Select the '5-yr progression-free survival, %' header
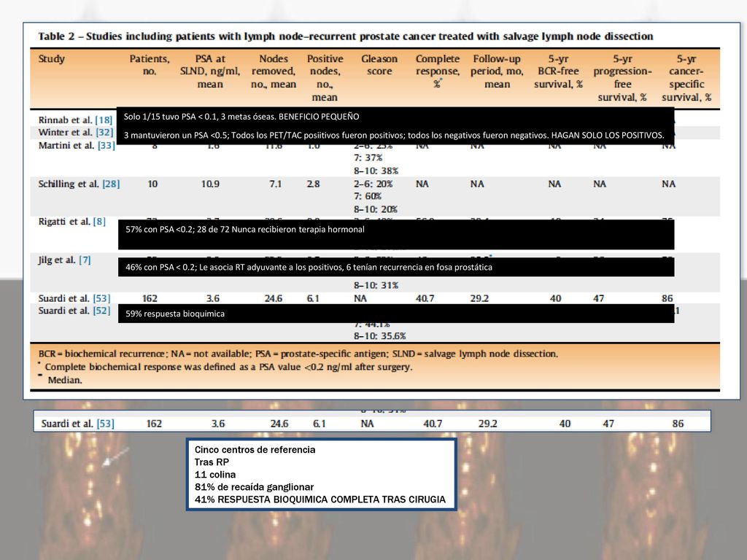 tap(623, 78)
